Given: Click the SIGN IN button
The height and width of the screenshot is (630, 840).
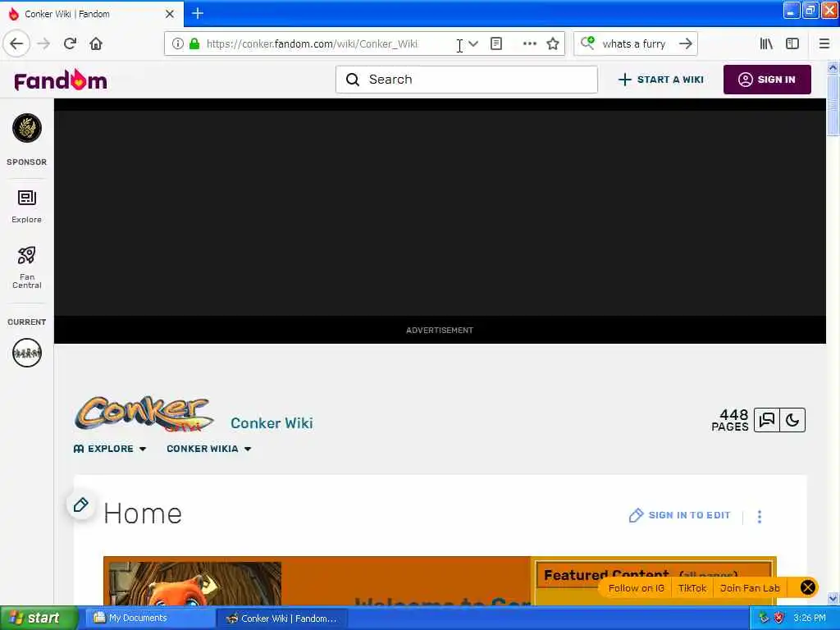Looking at the screenshot, I should click(x=767, y=80).
